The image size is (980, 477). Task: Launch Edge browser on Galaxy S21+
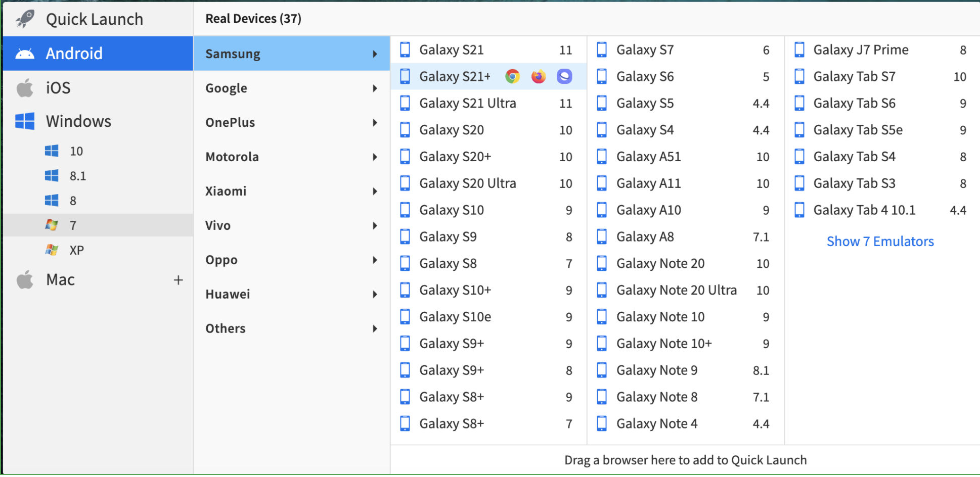pyautogui.click(x=564, y=76)
